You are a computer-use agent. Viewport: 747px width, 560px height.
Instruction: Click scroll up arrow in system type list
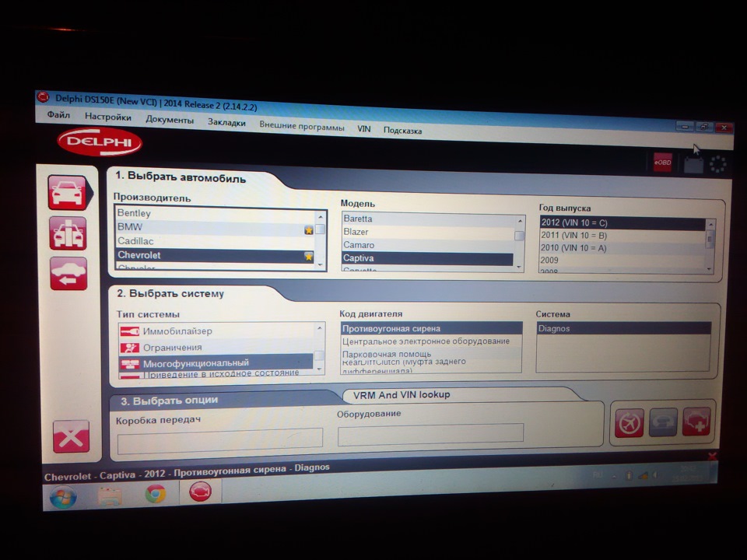(320, 328)
